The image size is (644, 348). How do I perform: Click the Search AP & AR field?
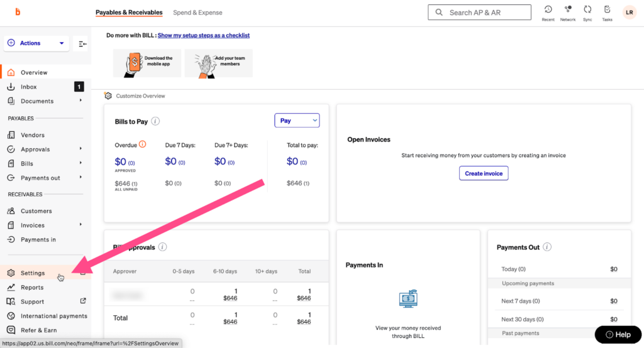coord(479,13)
